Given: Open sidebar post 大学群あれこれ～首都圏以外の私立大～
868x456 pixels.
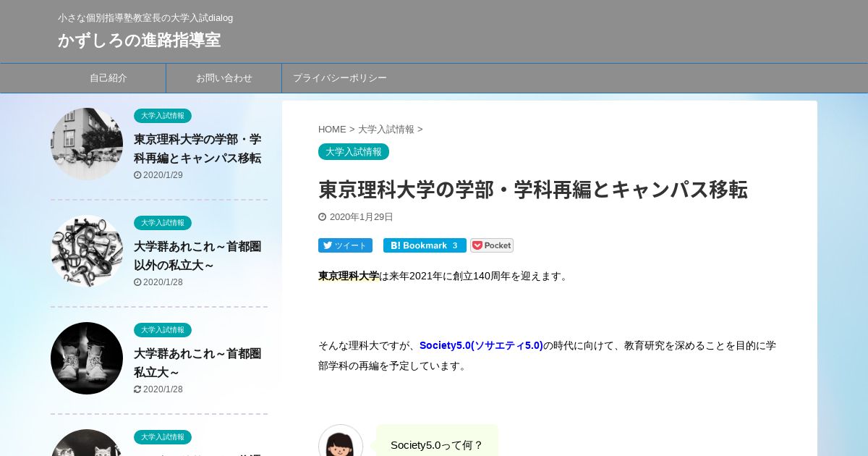Looking at the screenshot, I should pos(197,256).
